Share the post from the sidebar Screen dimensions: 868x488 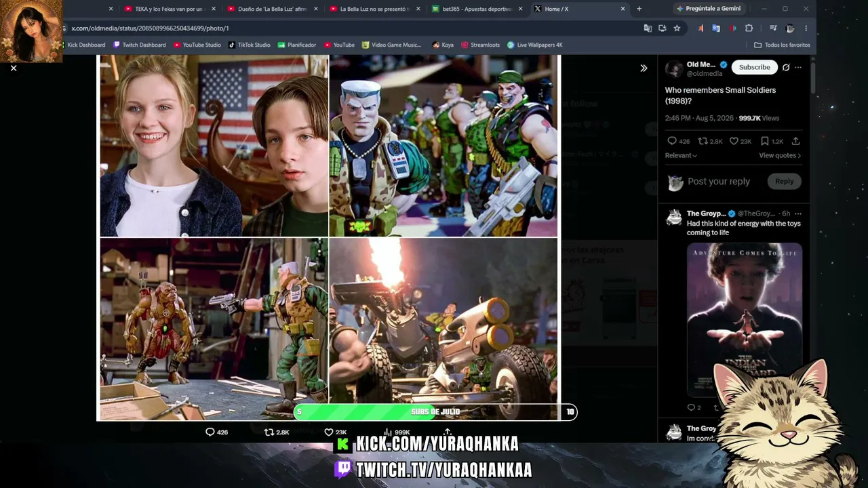pyautogui.click(x=796, y=141)
